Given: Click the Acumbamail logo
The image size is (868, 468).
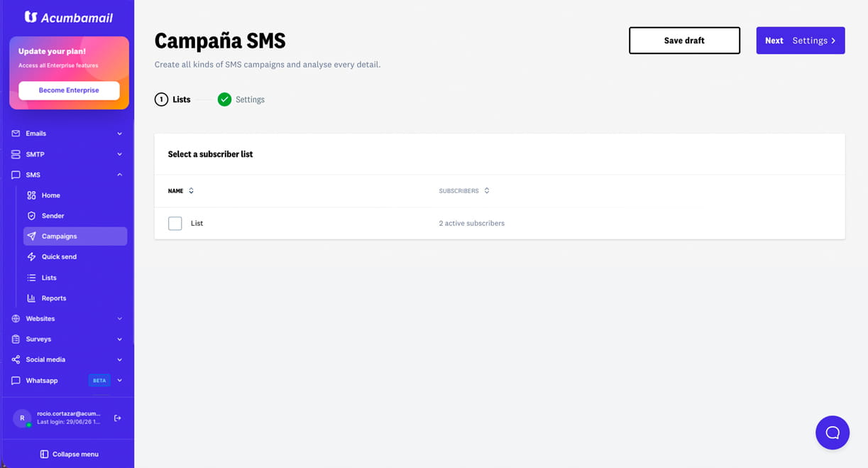Looking at the screenshot, I should click(69, 17).
